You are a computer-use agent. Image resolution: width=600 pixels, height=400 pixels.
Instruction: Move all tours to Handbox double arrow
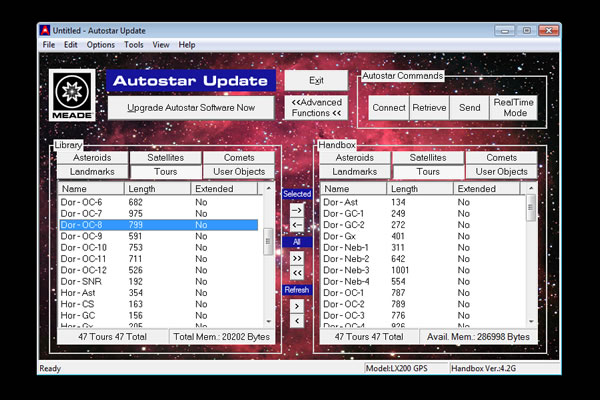coord(297,258)
